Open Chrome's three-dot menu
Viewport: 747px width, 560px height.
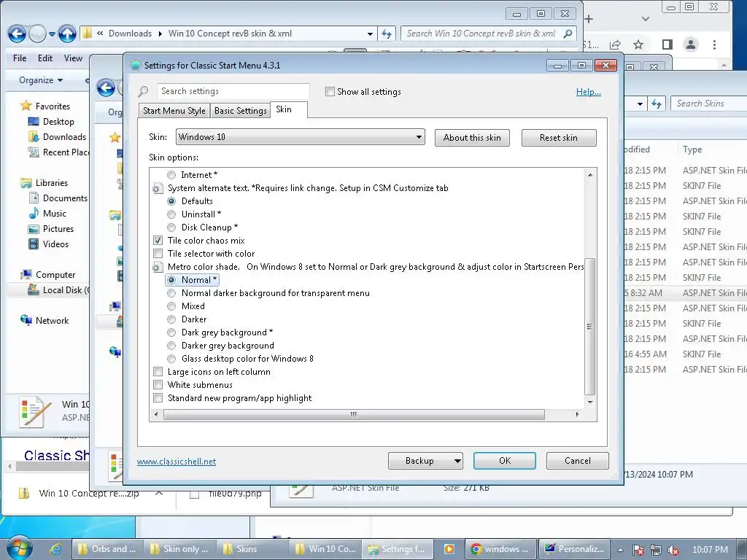coord(714,44)
